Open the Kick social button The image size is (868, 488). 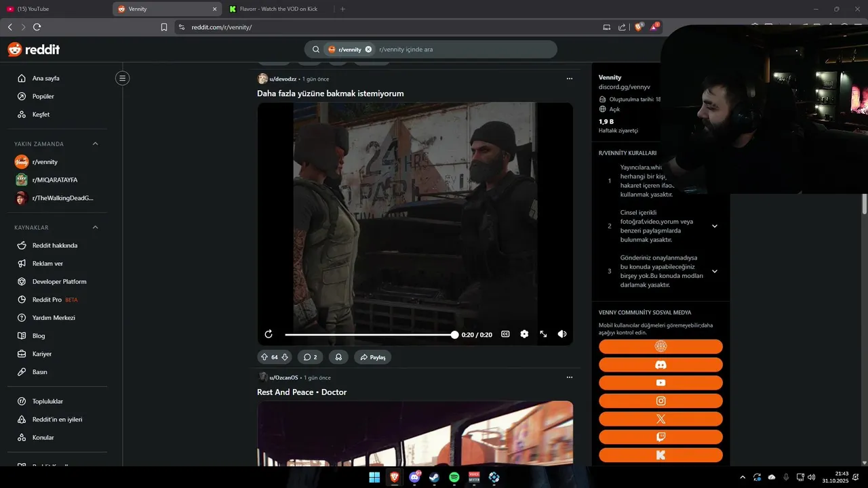click(x=660, y=455)
